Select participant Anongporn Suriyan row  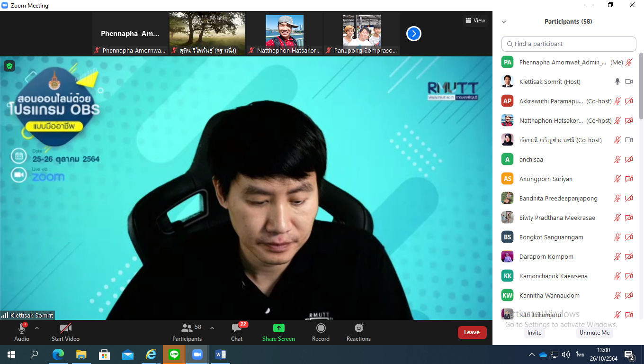568,179
